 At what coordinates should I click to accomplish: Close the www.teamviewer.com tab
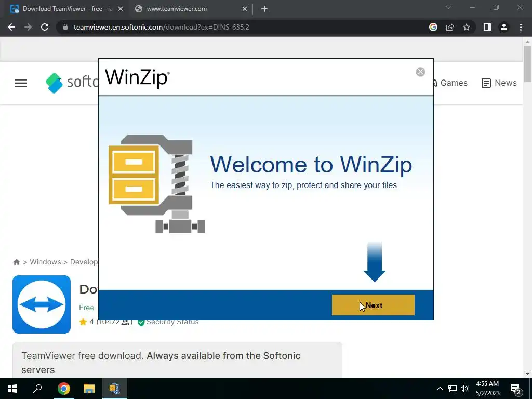(x=245, y=9)
